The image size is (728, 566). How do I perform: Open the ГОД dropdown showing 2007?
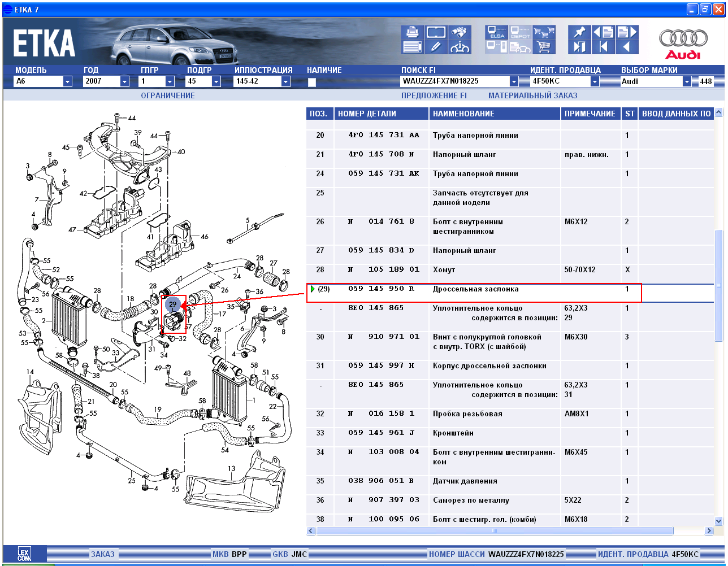pos(125,81)
